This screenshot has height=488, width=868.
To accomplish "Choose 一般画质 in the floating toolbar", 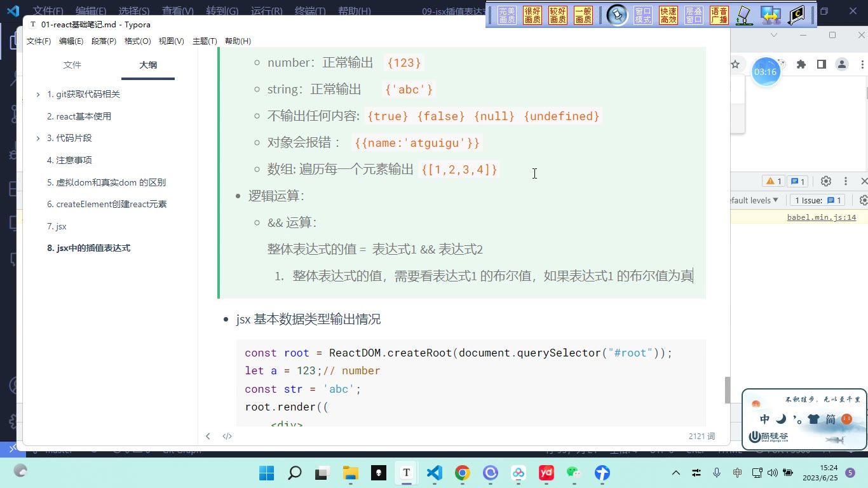I will (583, 15).
